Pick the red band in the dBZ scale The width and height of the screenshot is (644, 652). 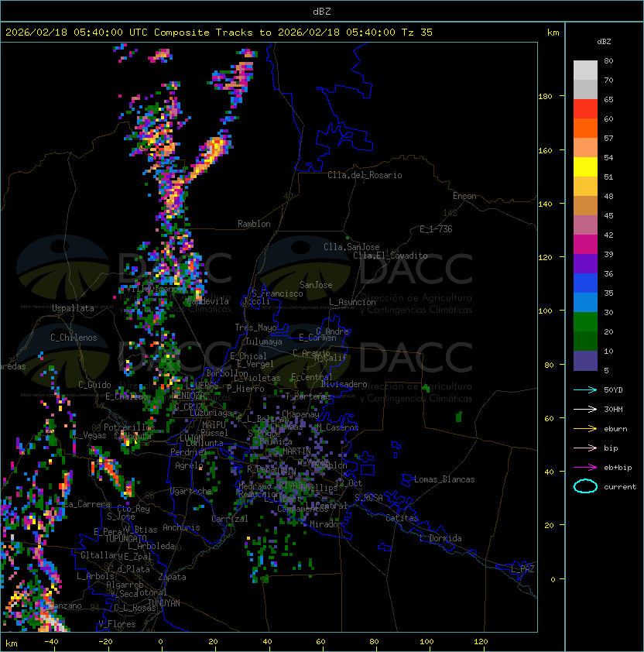(x=585, y=109)
